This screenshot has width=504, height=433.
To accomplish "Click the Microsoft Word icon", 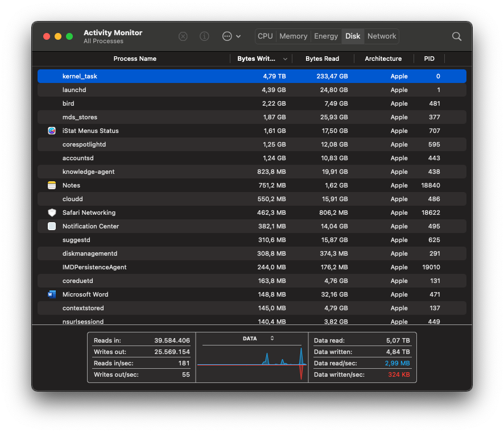I will click(52, 294).
